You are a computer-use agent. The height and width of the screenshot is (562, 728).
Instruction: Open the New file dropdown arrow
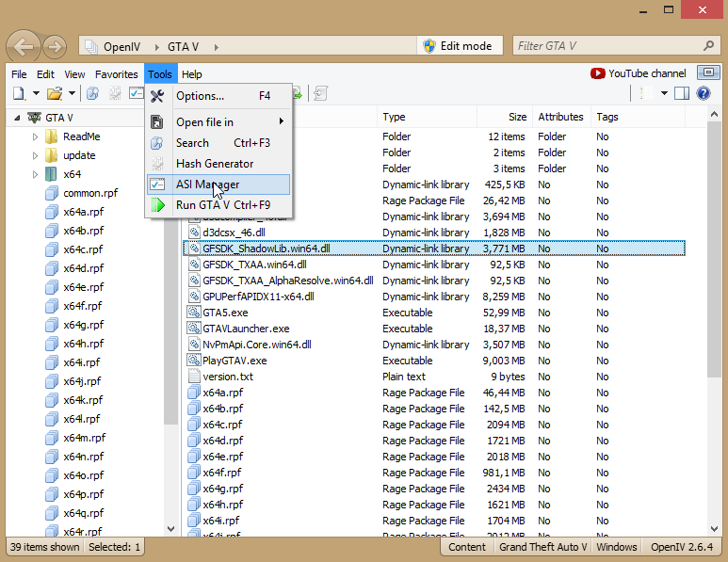36,93
